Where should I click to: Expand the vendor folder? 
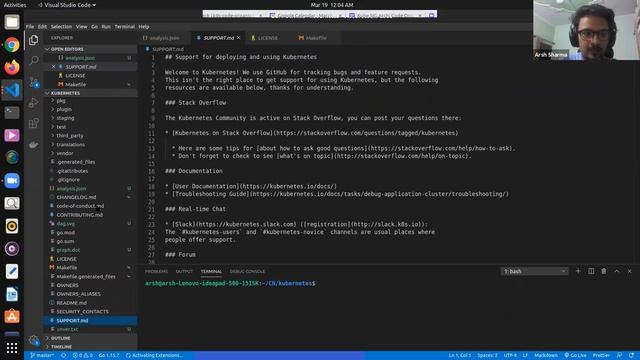(x=64, y=153)
